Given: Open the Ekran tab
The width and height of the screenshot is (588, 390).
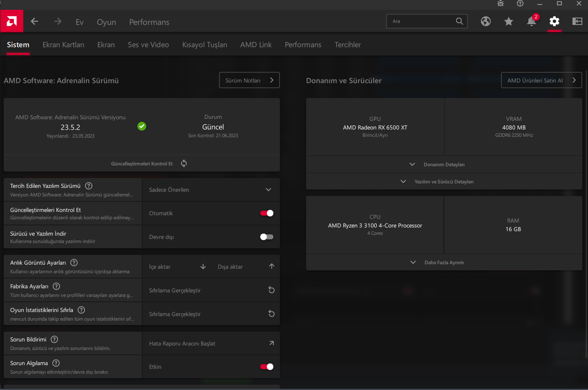Looking at the screenshot, I should pyautogui.click(x=106, y=45).
